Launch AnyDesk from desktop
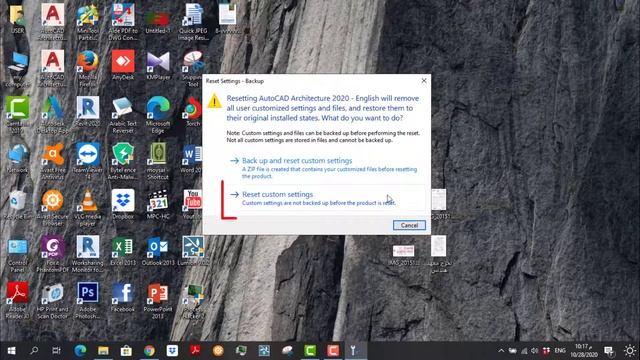The width and height of the screenshot is (640, 360). point(123,65)
